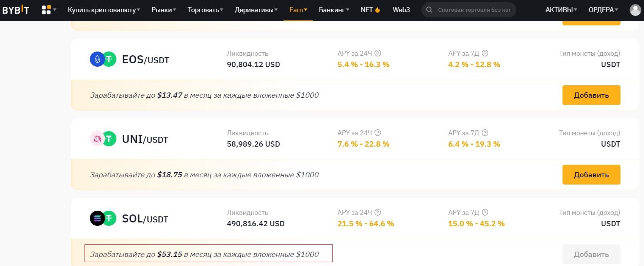The height and width of the screenshot is (266, 644).
Task: Click the EOS/USDT pair coin icon
Action: [103, 59]
